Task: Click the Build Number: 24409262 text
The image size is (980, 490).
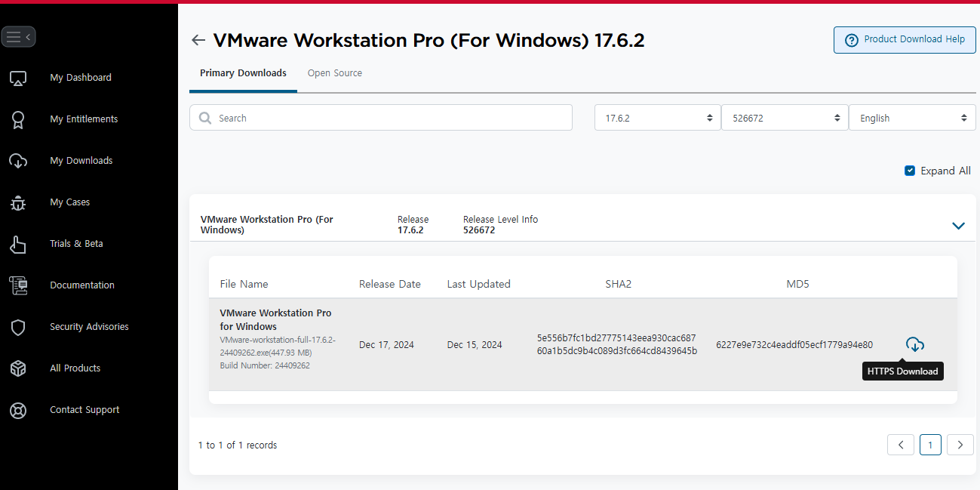Action: click(265, 365)
